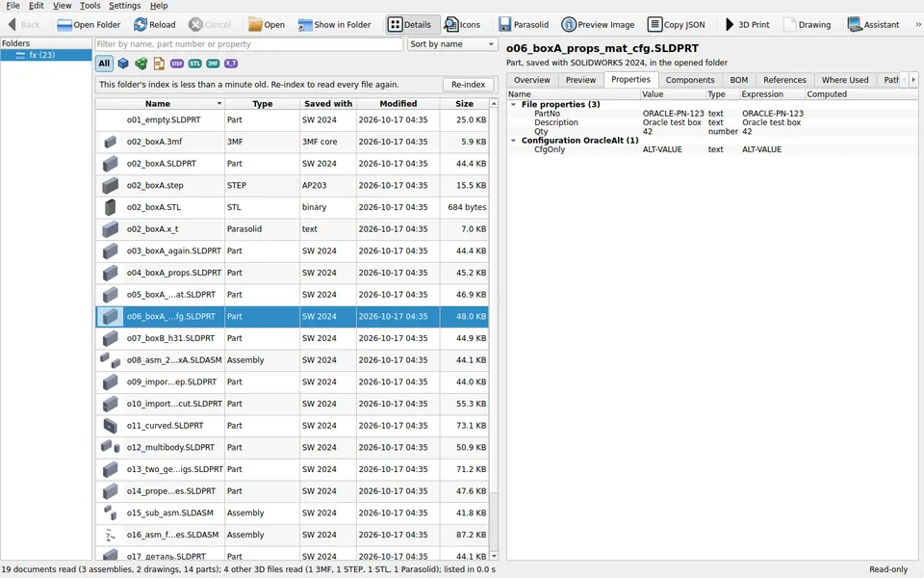Filter list by drawings (document icon)
Screen dimensions: 924x578
click(159, 64)
